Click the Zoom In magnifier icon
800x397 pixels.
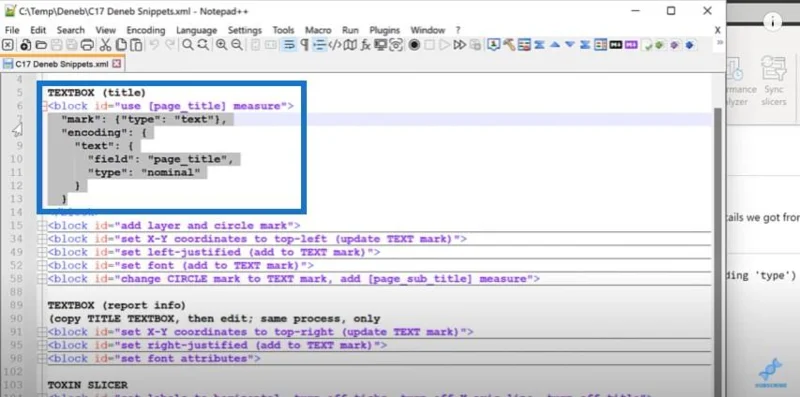[x=221, y=45]
